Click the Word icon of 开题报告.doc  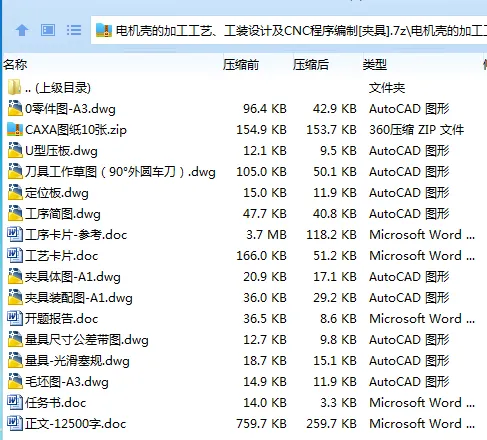click(x=15, y=318)
